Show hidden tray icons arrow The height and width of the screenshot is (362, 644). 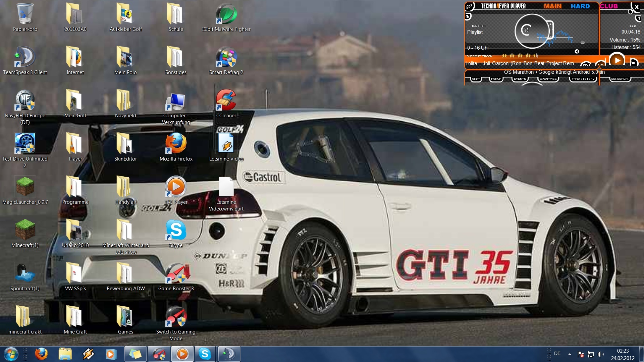[x=570, y=354]
